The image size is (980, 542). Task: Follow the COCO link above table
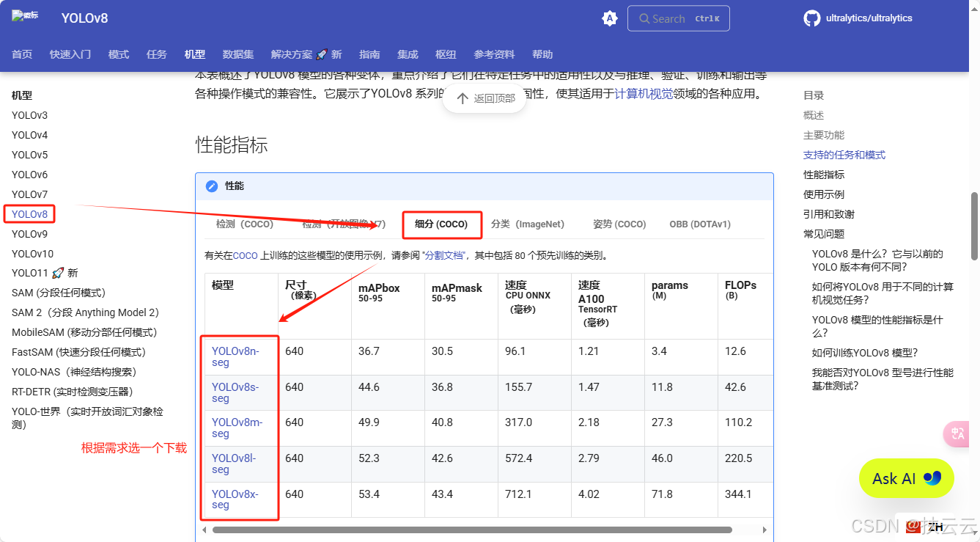click(x=245, y=256)
